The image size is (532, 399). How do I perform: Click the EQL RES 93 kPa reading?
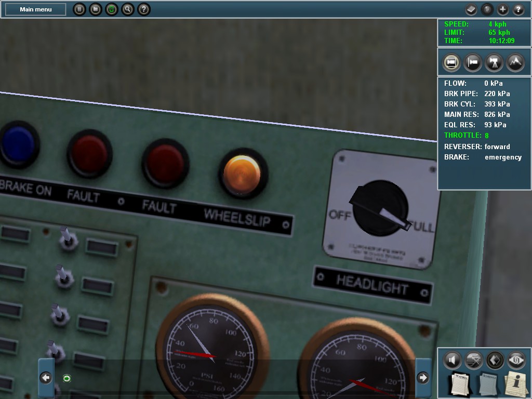[475, 125]
